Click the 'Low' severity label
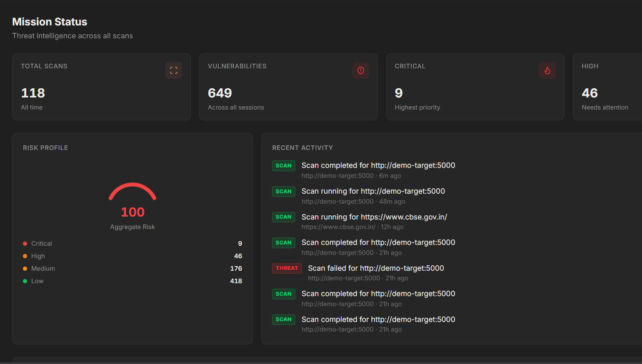Screen dimensions: 642x364 37,281
